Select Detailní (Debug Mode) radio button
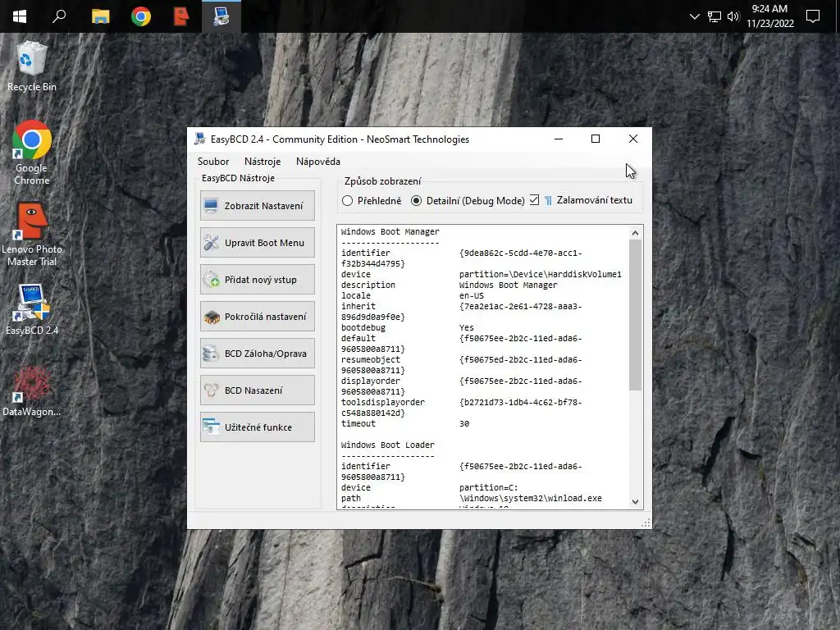Image resolution: width=840 pixels, height=630 pixels. (468, 200)
